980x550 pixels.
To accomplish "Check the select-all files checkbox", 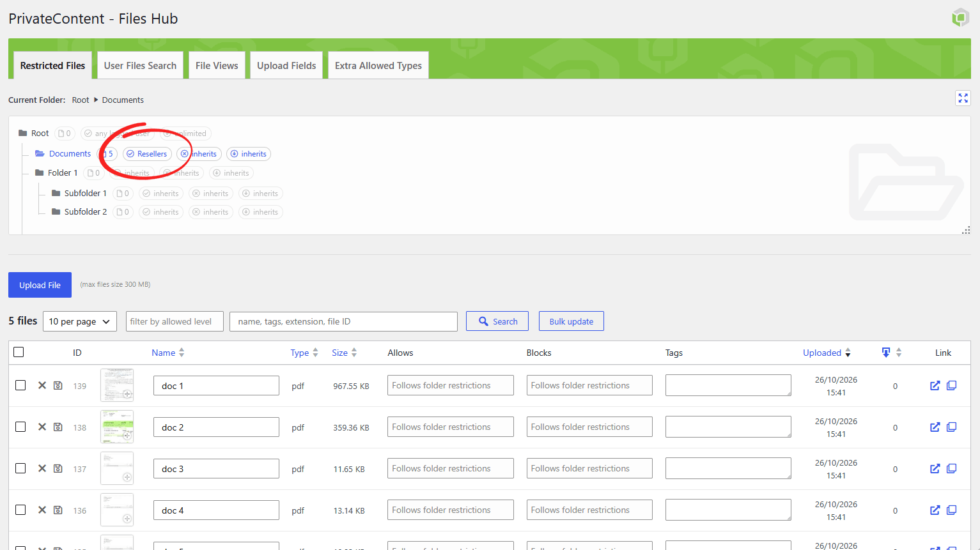I will click(x=19, y=352).
